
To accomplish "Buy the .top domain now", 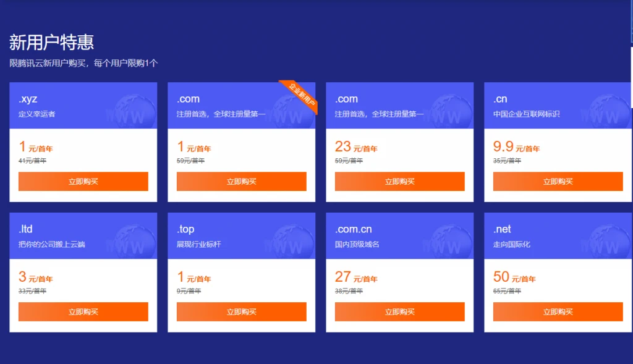I will 241,312.
